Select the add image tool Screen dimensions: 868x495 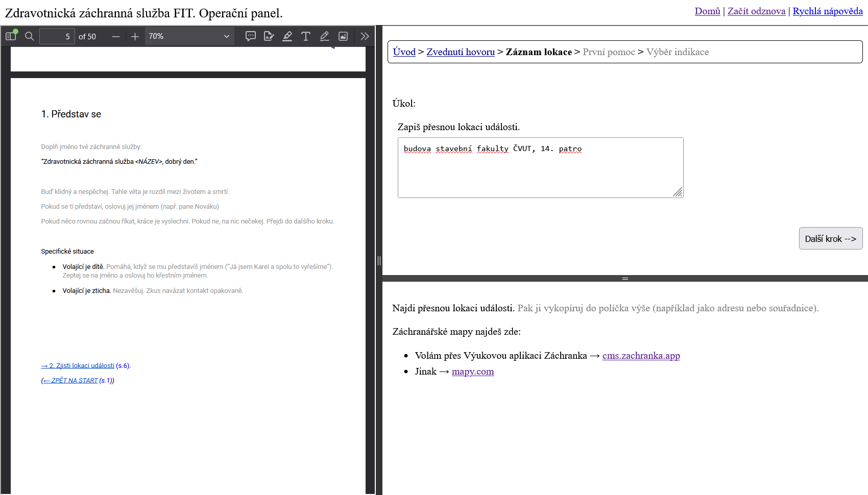[343, 36]
